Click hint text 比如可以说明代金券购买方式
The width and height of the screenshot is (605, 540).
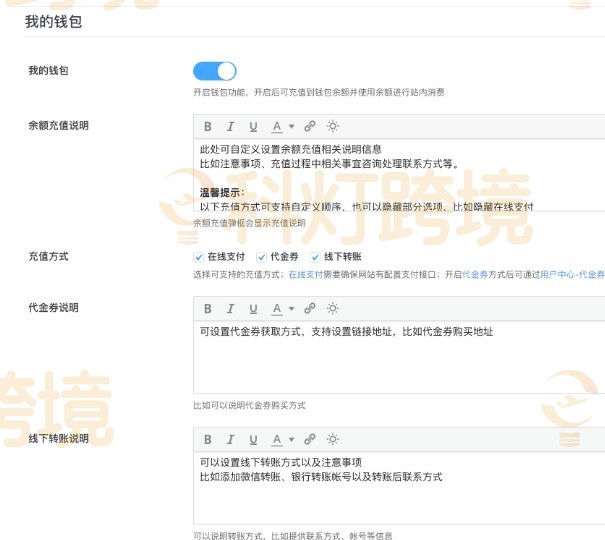click(249, 405)
